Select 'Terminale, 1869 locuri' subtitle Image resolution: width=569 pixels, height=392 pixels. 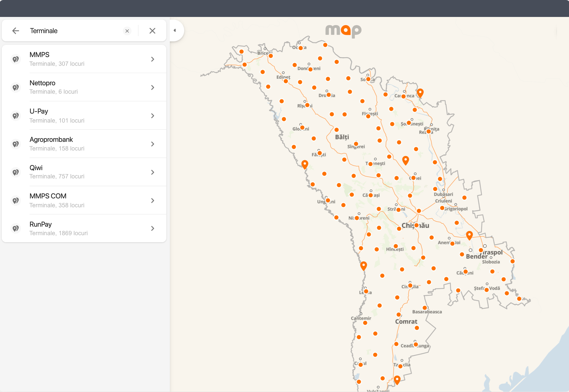pos(59,233)
